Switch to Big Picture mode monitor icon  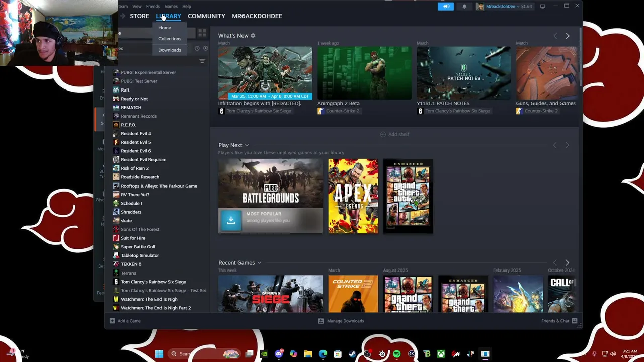pyautogui.click(x=542, y=6)
